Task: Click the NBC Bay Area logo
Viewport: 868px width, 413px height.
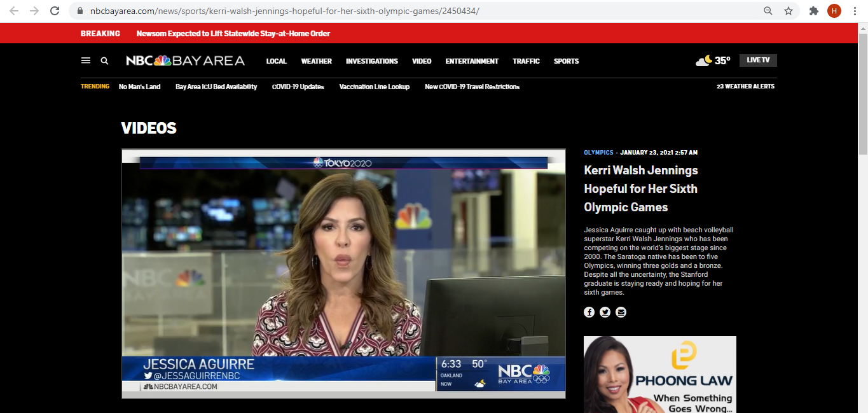Action: pyautogui.click(x=185, y=61)
